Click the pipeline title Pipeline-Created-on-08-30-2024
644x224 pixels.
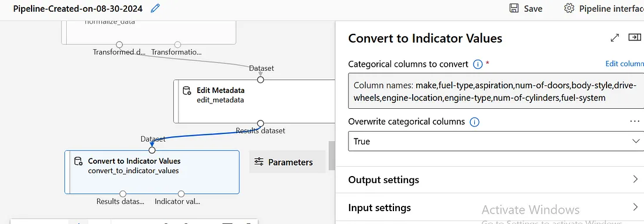78,8
